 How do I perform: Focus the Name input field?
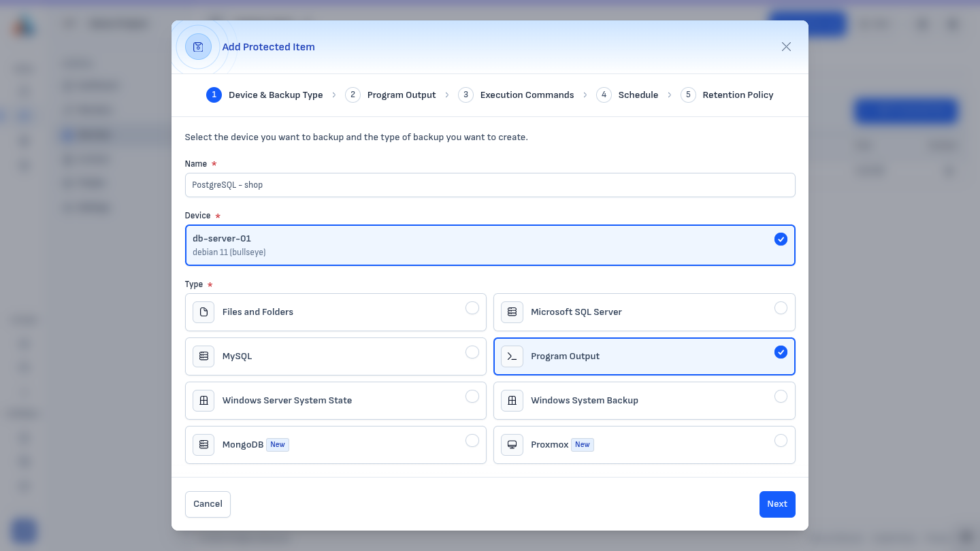[x=490, y=185]
